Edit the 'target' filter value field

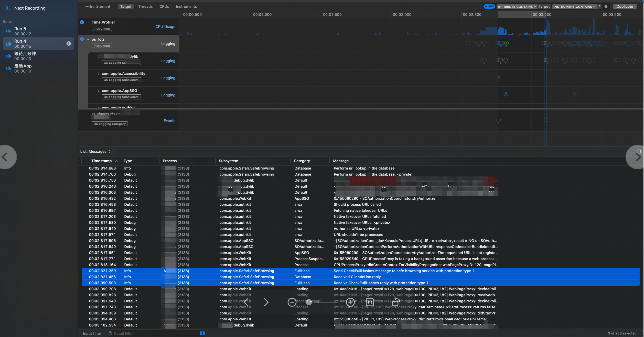(x=544, y=7)
